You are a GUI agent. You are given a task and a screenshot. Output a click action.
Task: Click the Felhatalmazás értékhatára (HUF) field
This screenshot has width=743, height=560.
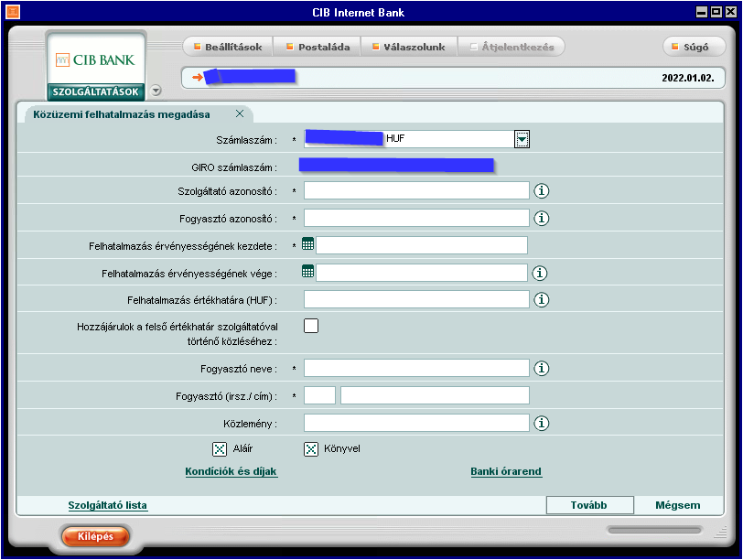416,299
